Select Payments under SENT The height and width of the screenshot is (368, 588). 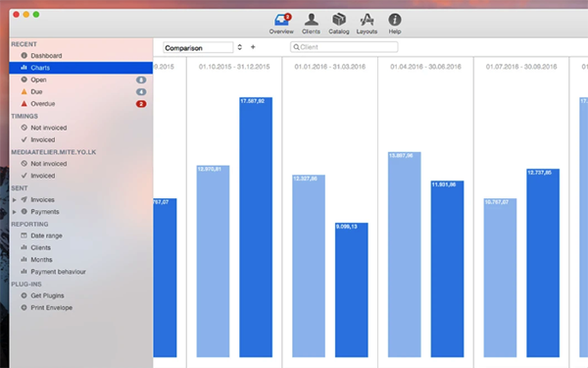tap(81, 212)
